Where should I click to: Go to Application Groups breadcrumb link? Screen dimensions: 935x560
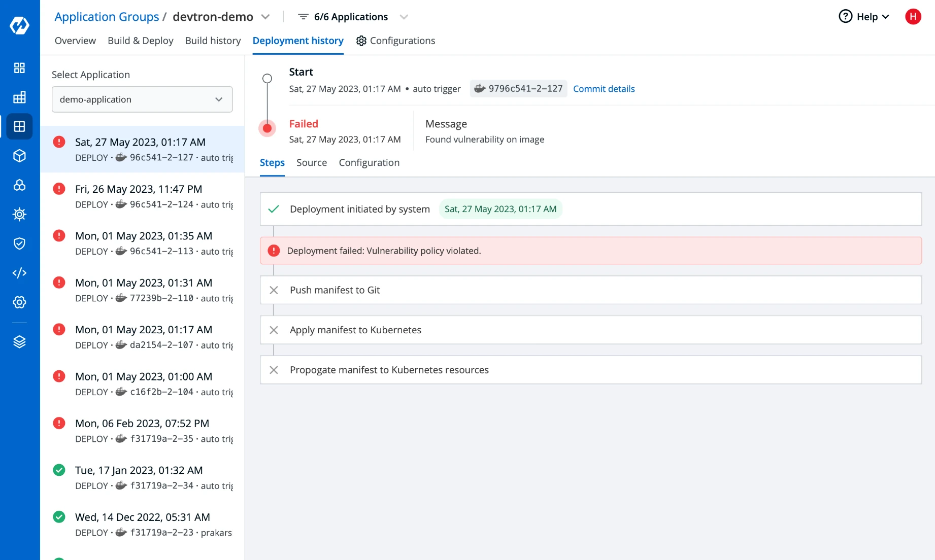click(107, 17)
